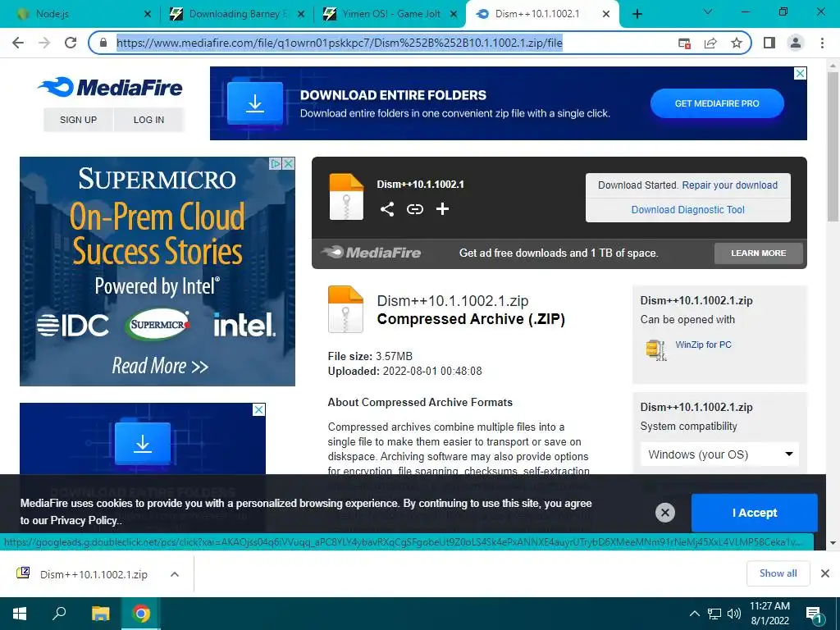Open File Explorer from taskbar
This screenshot has width=840, height=630.
pyautogui.click(x=100, y=614)
